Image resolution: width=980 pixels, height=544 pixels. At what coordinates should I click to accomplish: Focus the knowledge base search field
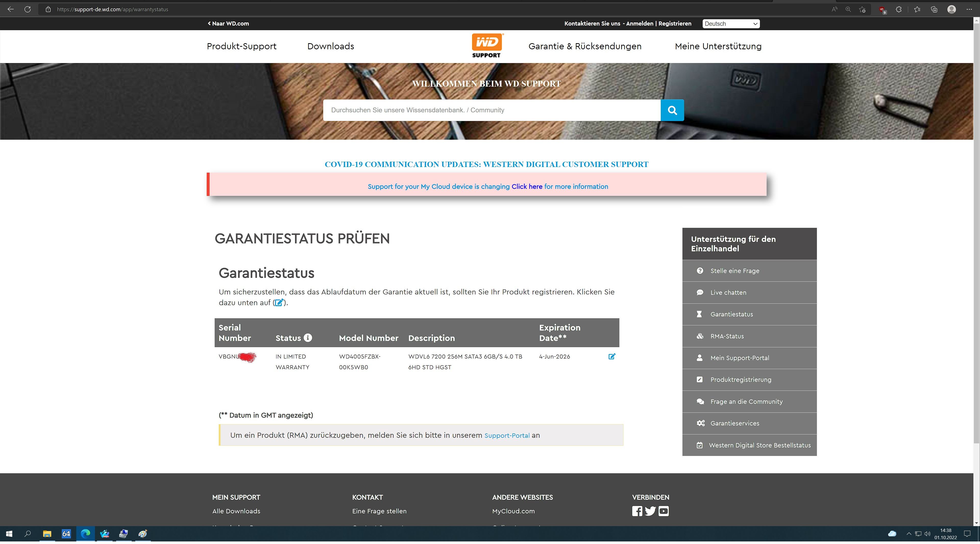point(492,110)
